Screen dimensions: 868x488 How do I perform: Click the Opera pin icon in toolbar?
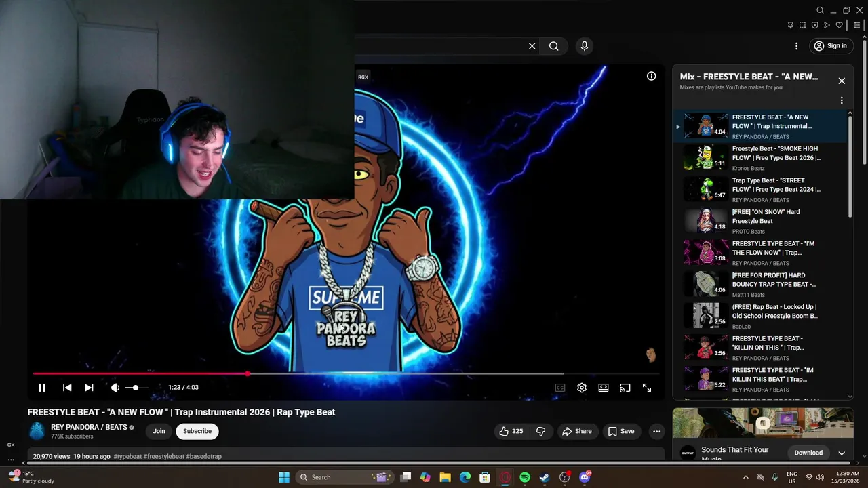pyautogui.click(x=790, y=25)
